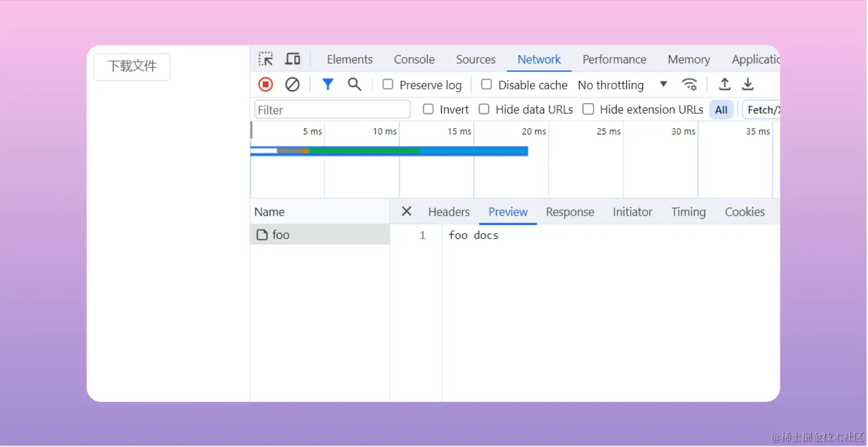View the Headers tab
This screenshot has width=868, height=447.
(449, 212)
